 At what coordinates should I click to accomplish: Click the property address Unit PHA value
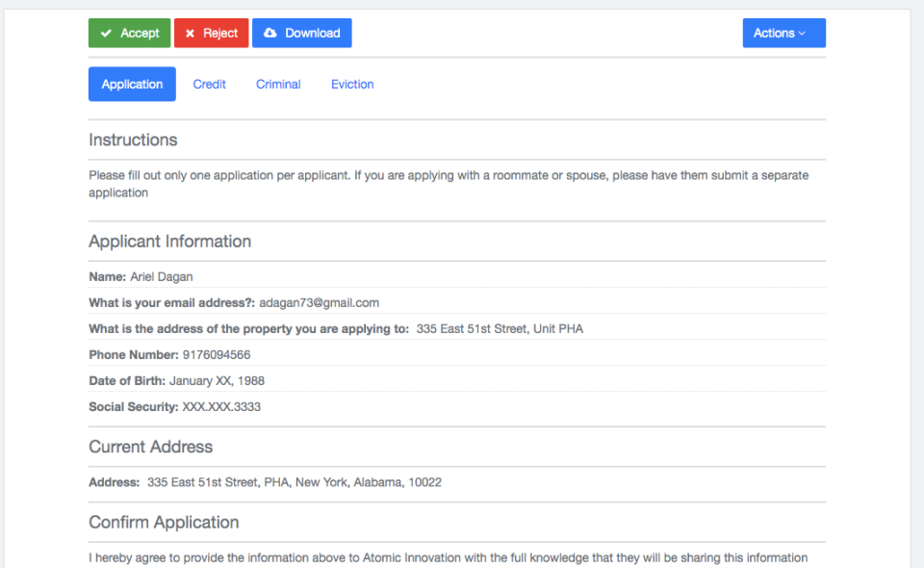click(500, 329)
